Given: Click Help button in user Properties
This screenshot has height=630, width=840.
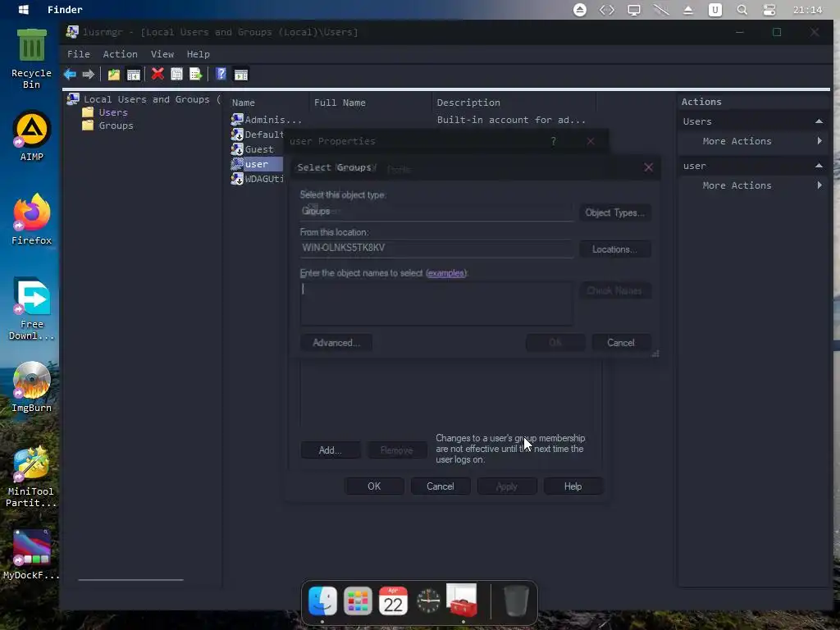Looking at the screenshot, I should click(573, 486).
